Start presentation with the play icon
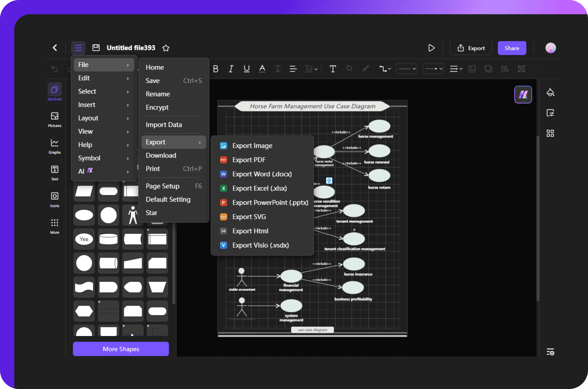This screenshot has height=389, width=588. (x=431, y=48)
